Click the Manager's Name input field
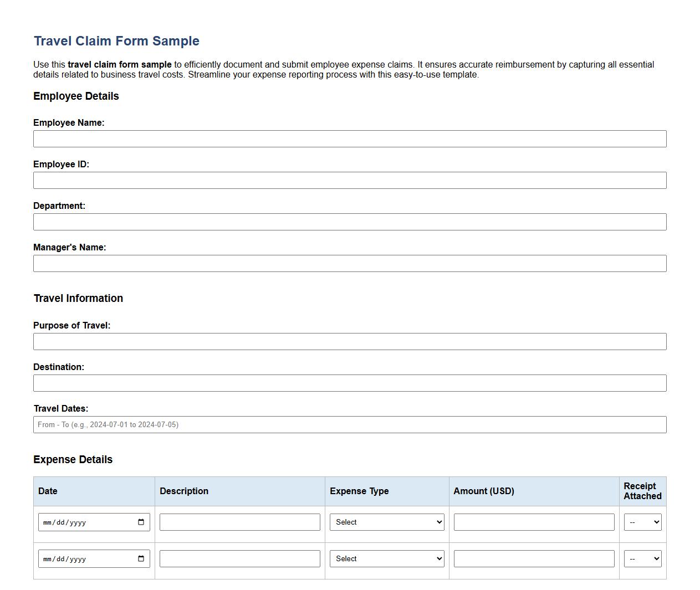 click(350, 263)
